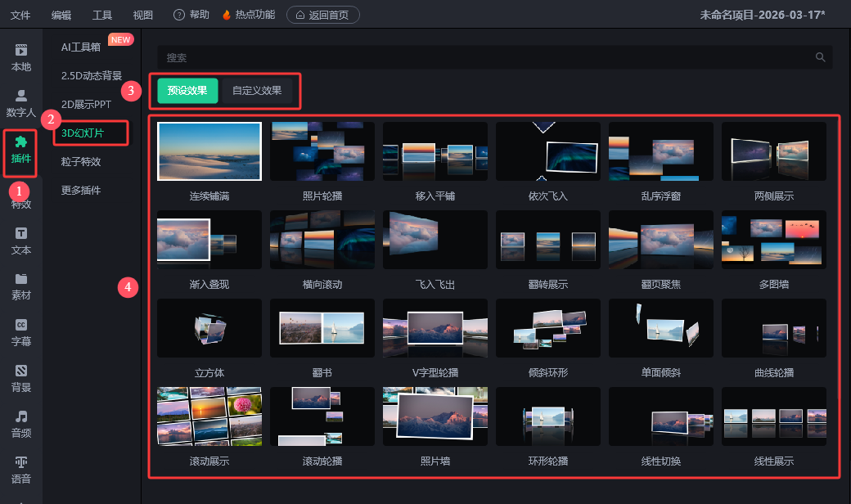Click the 返回首页 return home button
Image resolution: width=851 pixels, height=504 pixels.
click(322, 16)
